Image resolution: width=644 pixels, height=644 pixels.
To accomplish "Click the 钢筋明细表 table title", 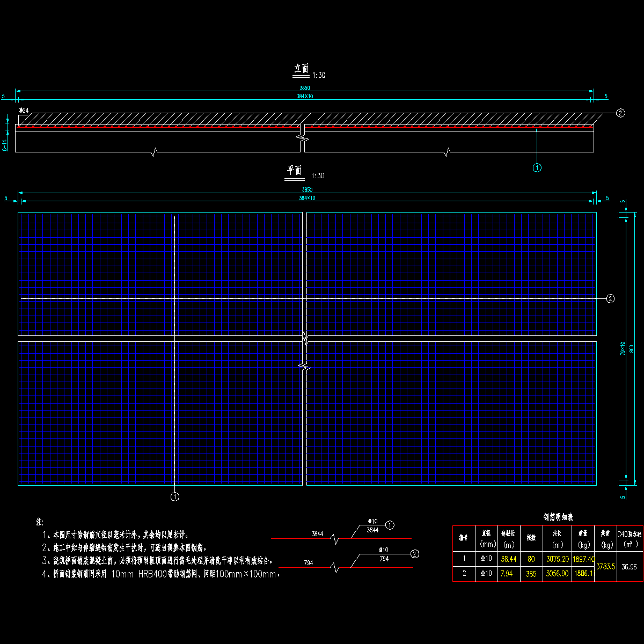I will coord(558,517).
